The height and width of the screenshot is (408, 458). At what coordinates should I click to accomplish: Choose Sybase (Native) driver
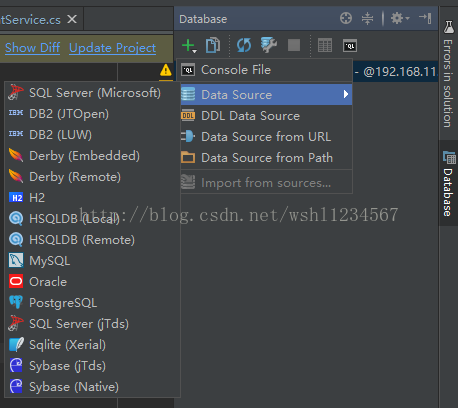92,387
